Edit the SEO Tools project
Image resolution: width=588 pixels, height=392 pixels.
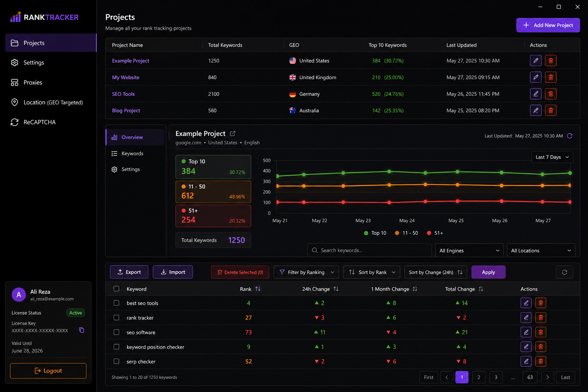pos(536,94)
